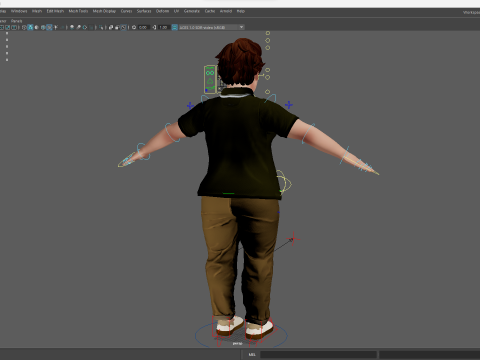Click the view transform dropdown arrow
Viewport: 480px width, 360px height.
241,27
